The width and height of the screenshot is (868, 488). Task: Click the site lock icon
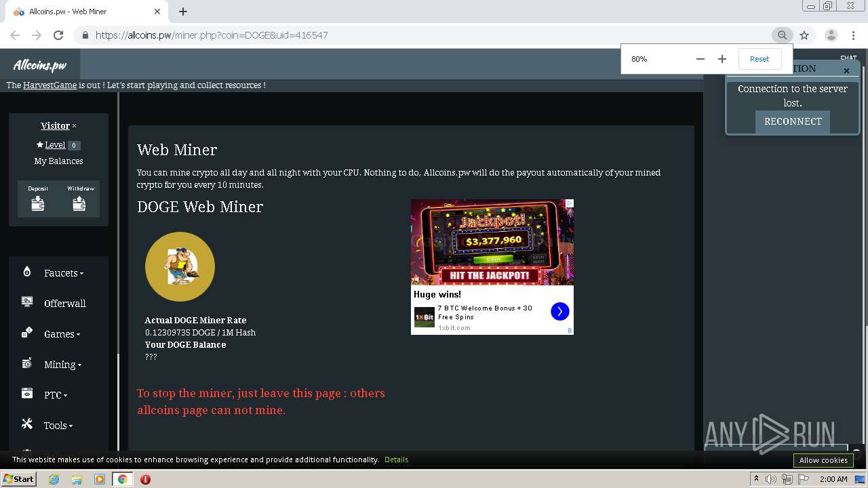pos(85,35)
